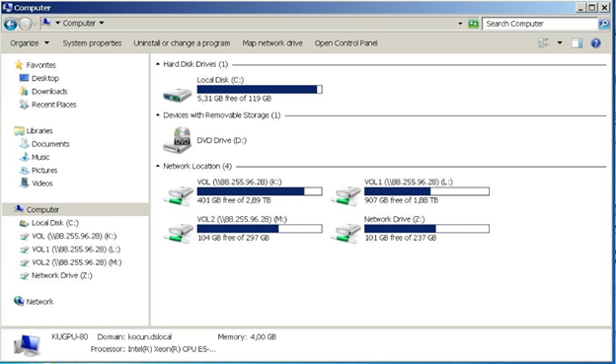Open the view options dropdown arrow
Image resolution: width=616 pixels, height=364 pixels.
click(560, 42)
